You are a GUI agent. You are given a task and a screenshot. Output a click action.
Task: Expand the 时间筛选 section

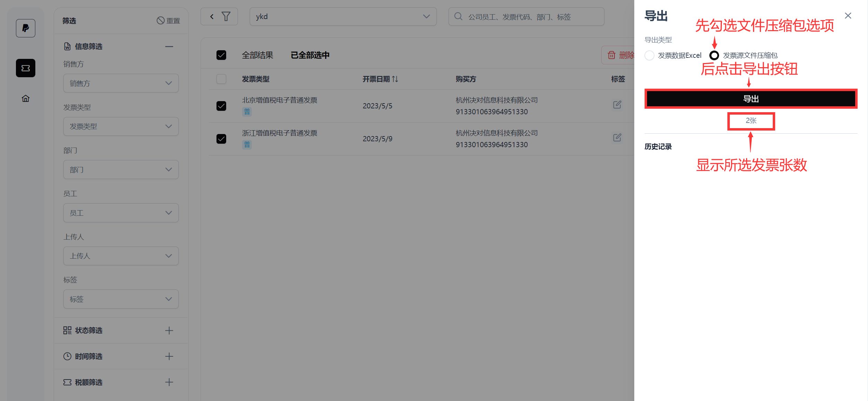[x=169, y=356]
